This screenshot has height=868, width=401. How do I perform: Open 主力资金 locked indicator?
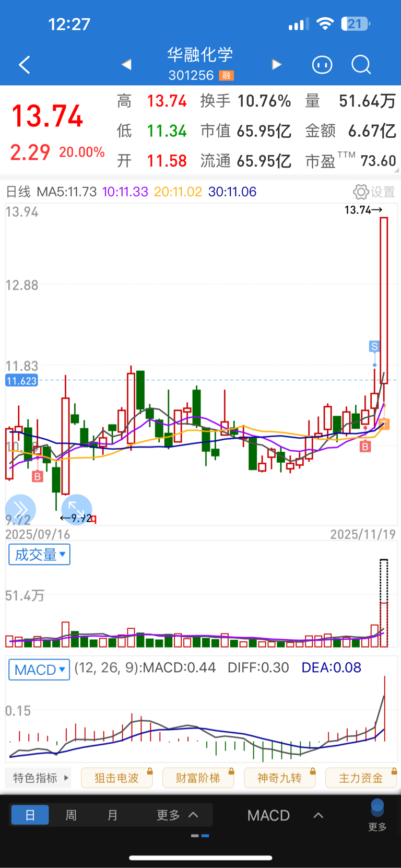(x=361, y=778)
